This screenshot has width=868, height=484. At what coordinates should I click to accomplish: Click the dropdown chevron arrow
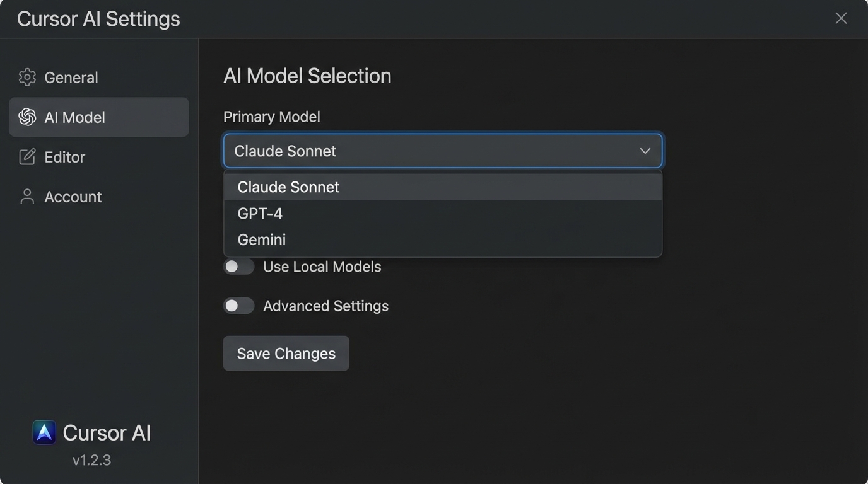645,151
